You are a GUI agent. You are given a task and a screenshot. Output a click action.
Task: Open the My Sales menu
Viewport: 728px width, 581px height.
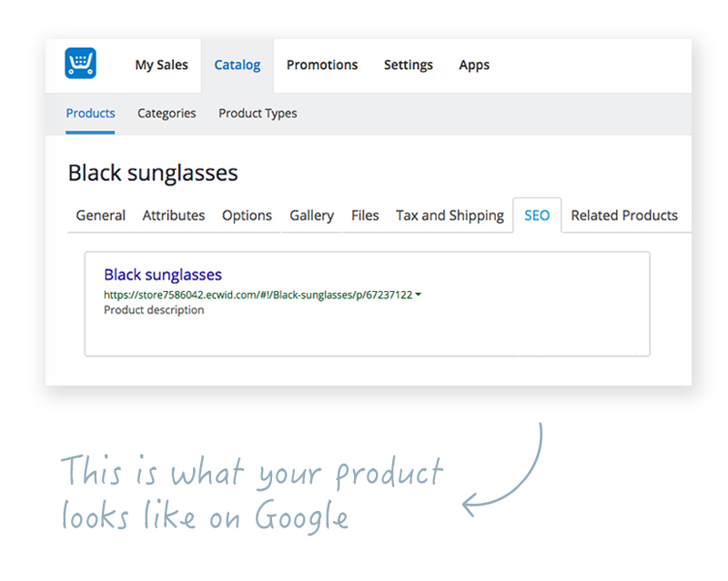[x=161, y=65]
